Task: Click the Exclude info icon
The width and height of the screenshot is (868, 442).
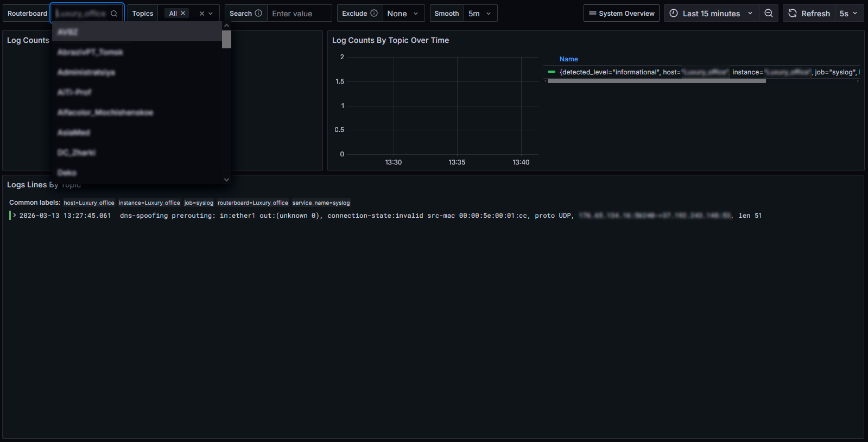Action: 374,13
